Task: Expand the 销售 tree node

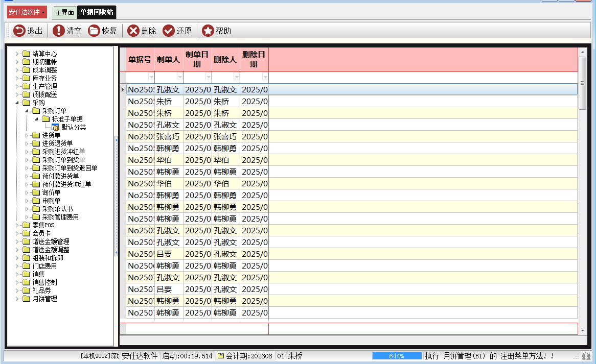Action: (x=17, y=275)
